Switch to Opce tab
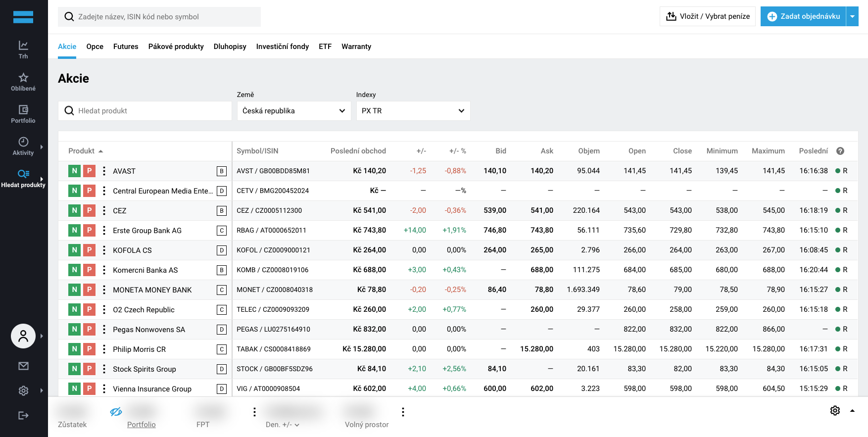This screenshot has height=437, width=868. tap(95, 47)
